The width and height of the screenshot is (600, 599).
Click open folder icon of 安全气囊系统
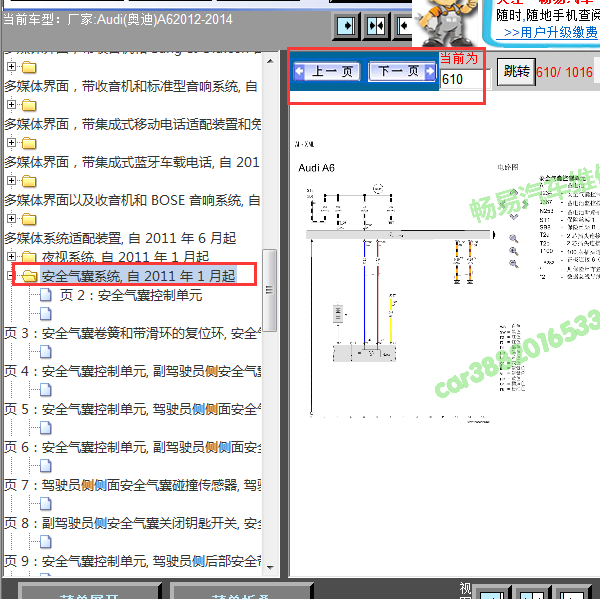coord(29,276)
